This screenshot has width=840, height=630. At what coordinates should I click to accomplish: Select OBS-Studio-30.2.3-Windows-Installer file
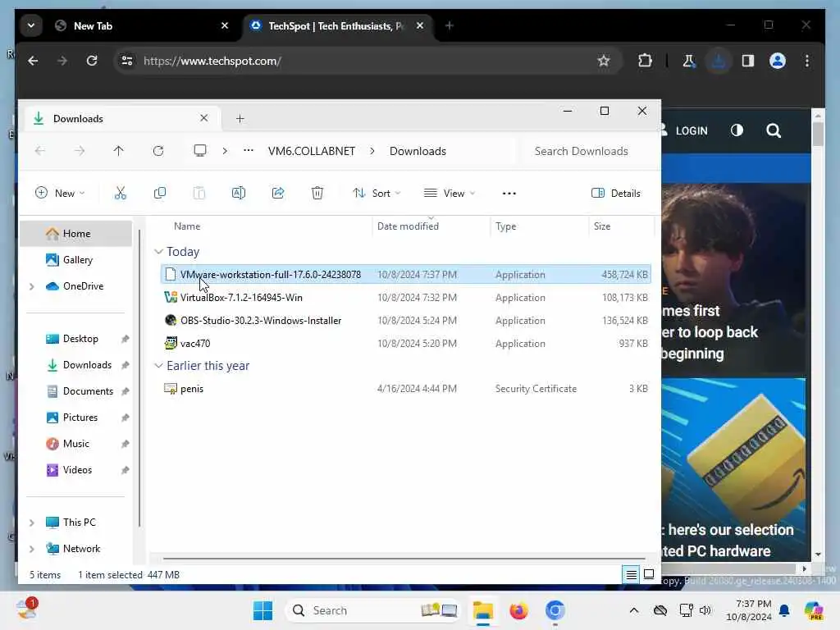point(405,321)
